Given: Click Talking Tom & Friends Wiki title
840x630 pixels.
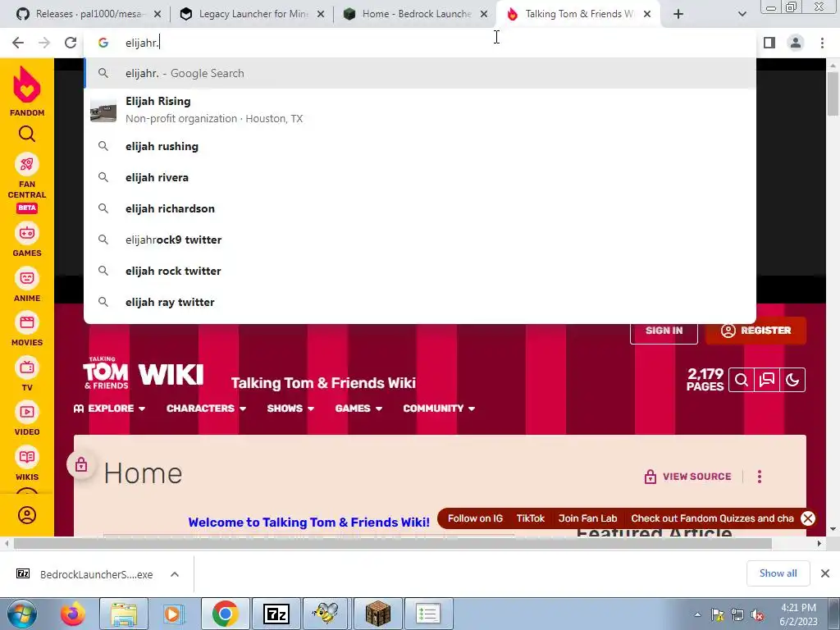Looking at the screenshot, I should (323, 383).
